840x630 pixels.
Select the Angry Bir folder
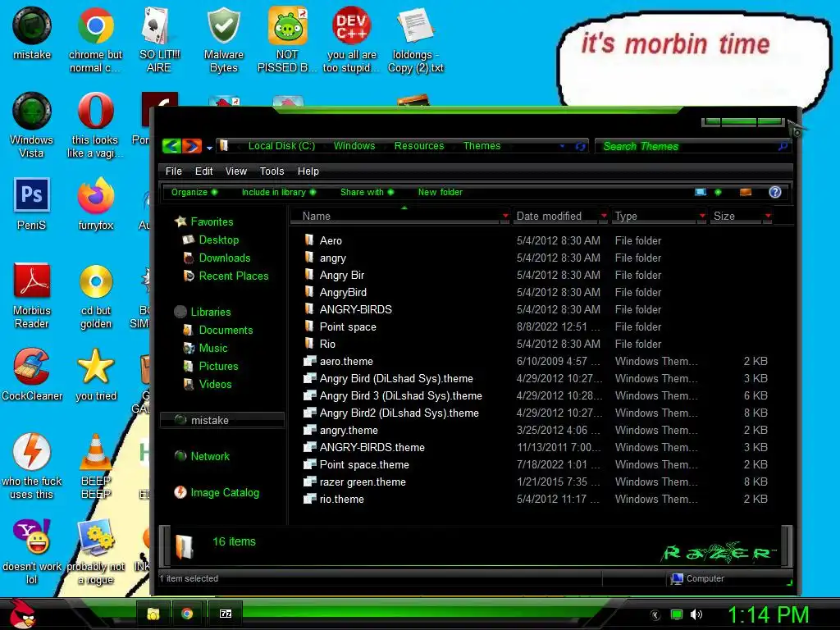click(335, 275)
